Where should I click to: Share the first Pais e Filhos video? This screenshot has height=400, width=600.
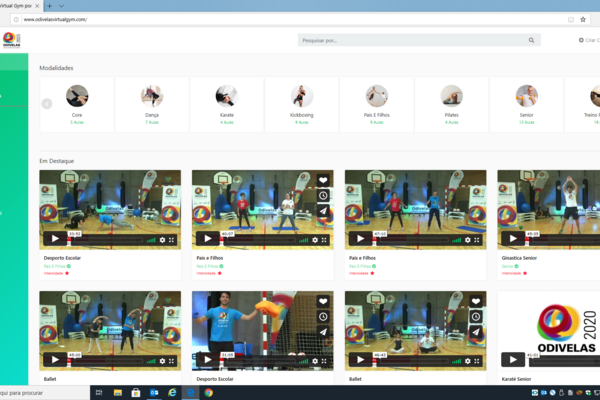(323, 211)
